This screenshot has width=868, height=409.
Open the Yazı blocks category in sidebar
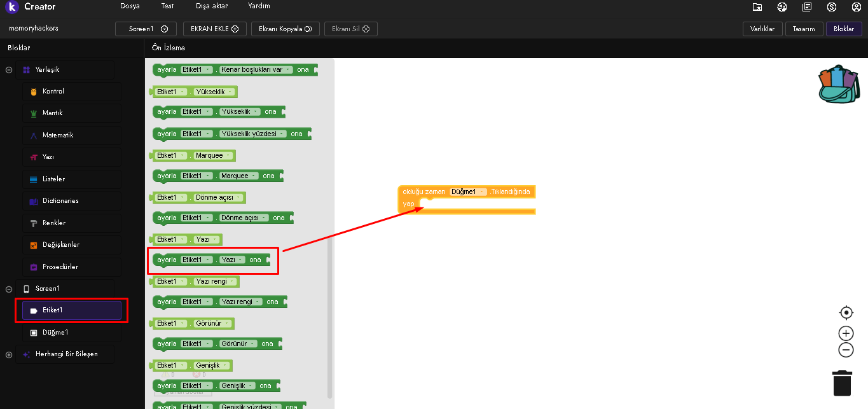[71, 157]
